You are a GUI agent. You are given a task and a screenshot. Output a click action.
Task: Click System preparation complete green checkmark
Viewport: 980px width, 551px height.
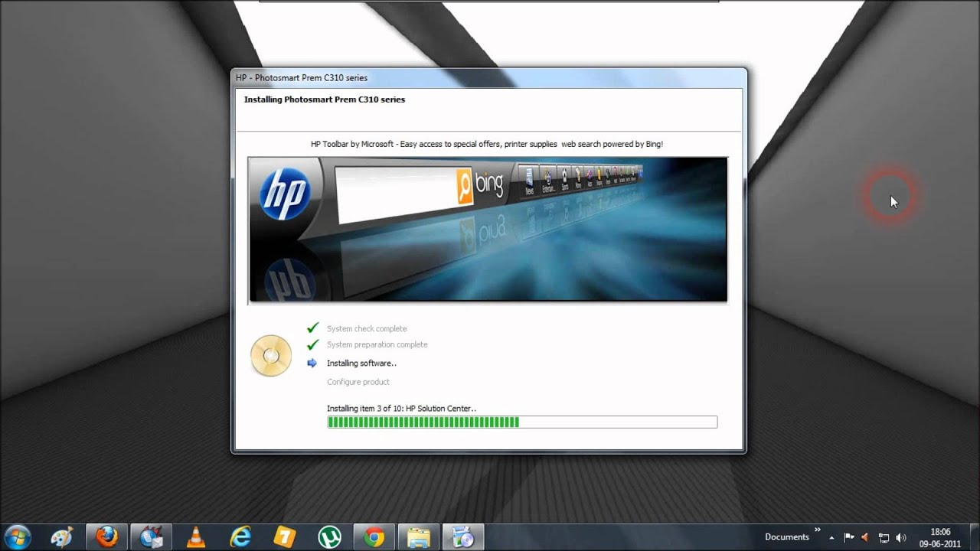click(x=312, y=344)
